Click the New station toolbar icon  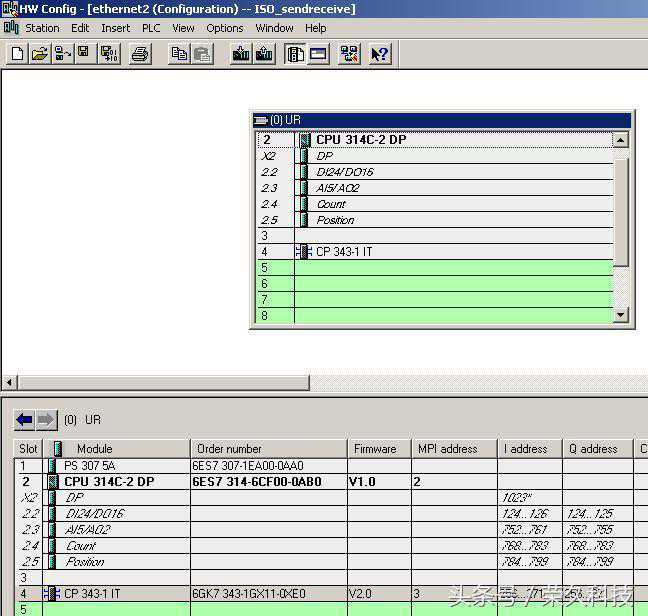16,54
